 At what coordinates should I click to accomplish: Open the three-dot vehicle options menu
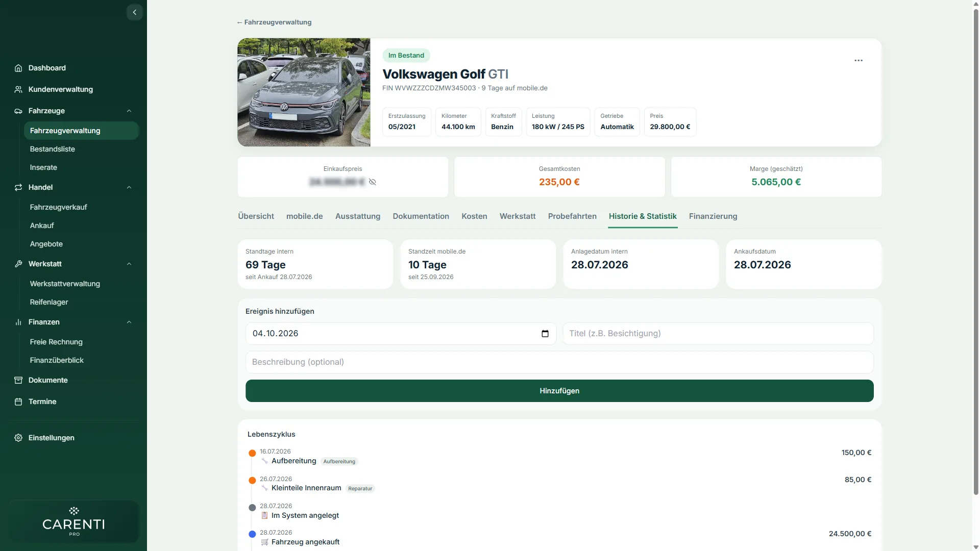pos(859,60)
